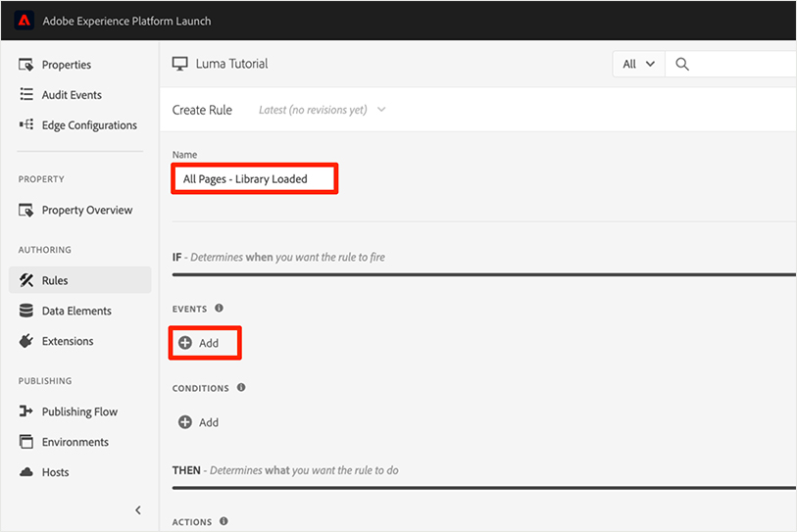
Task: Click the Hosts cloud icon
Action: (25, 472)
